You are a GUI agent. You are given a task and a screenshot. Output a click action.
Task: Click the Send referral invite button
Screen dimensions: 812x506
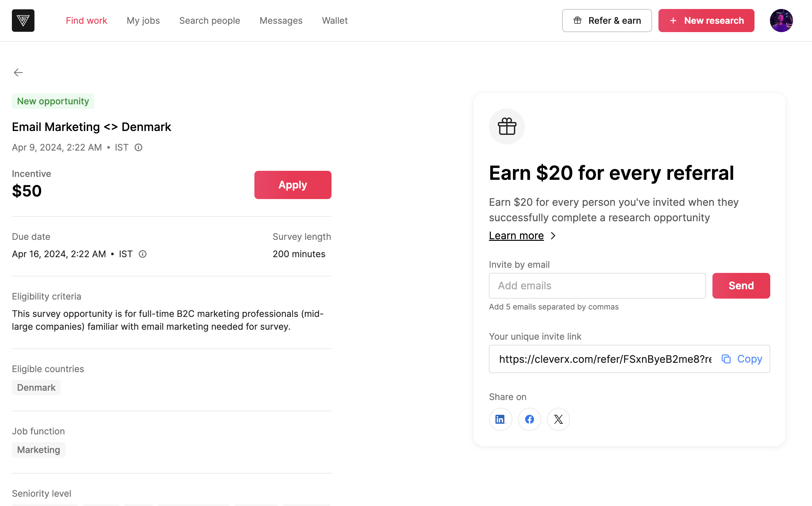coord(741,286)
